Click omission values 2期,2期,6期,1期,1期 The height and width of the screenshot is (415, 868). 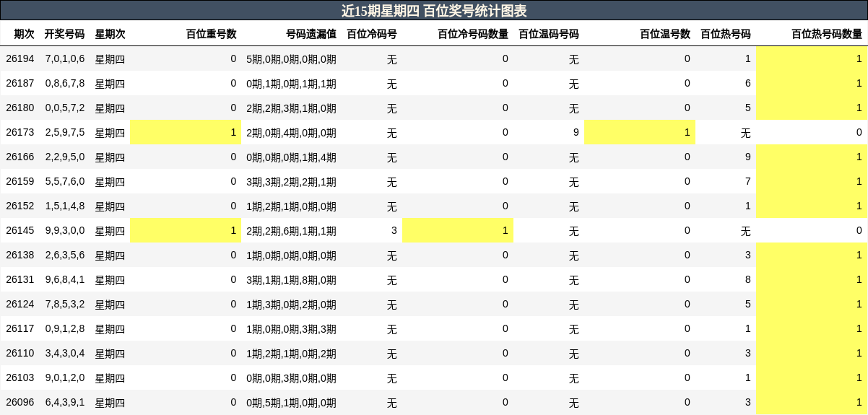click(x=292, y=231)
